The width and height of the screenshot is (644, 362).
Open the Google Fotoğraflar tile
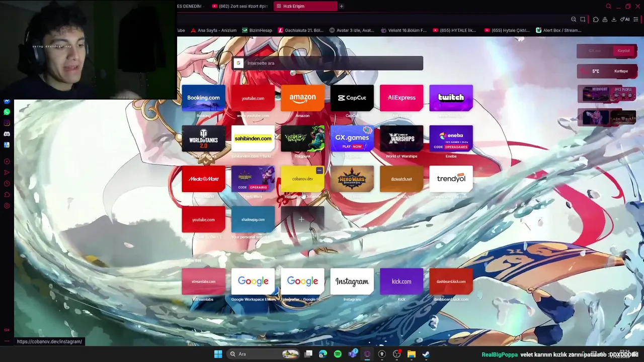click(x=302, y=282)
